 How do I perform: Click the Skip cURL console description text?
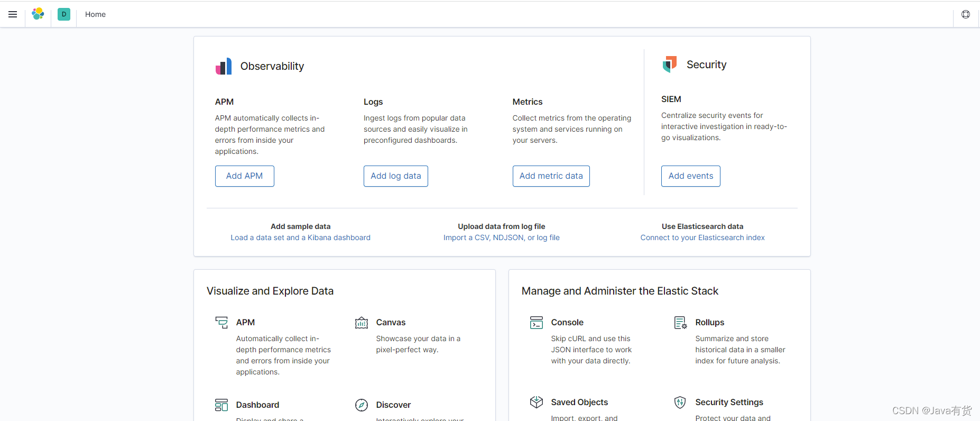click(591, 350)
